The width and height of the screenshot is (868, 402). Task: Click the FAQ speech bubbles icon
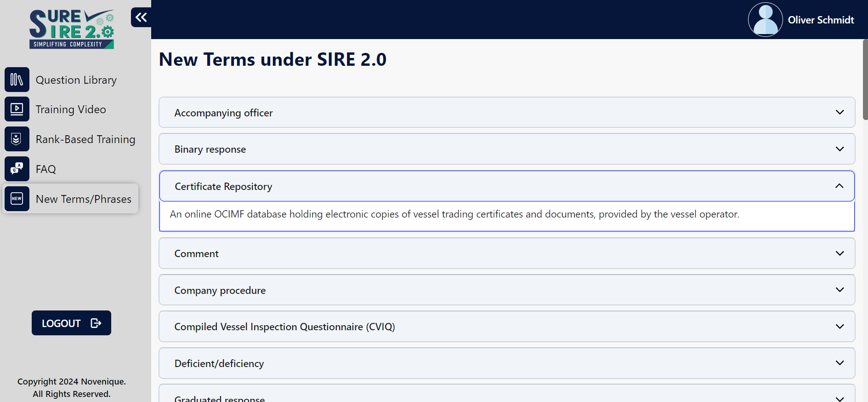[17, 169]
